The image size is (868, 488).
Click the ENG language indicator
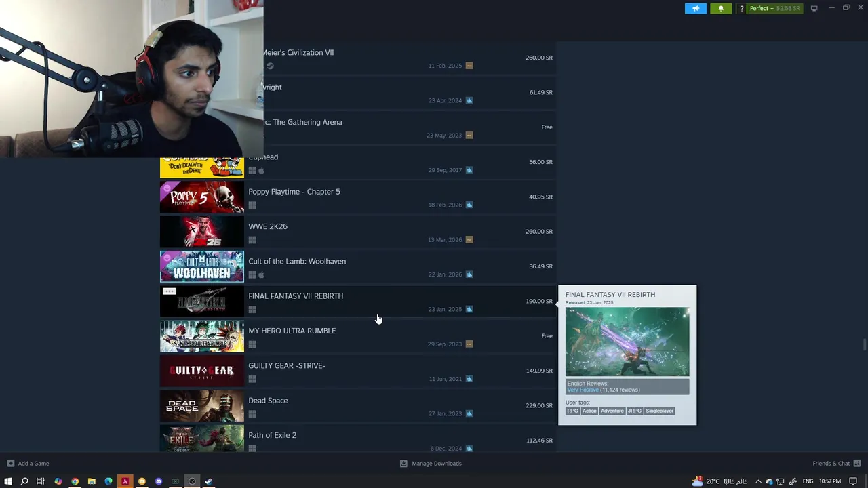point(808,481)
